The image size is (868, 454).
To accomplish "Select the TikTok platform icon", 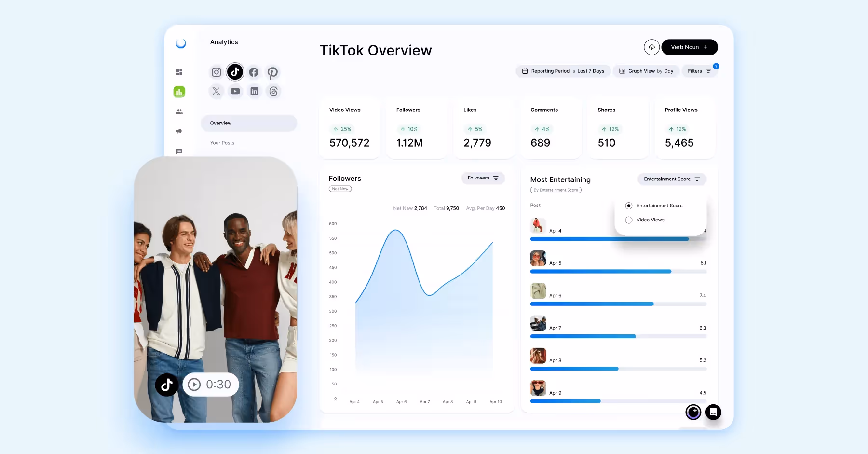I will click(235, 72).
